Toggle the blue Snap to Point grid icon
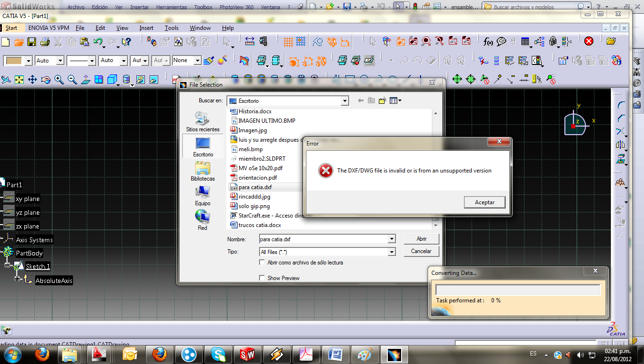 pos(301,42)
